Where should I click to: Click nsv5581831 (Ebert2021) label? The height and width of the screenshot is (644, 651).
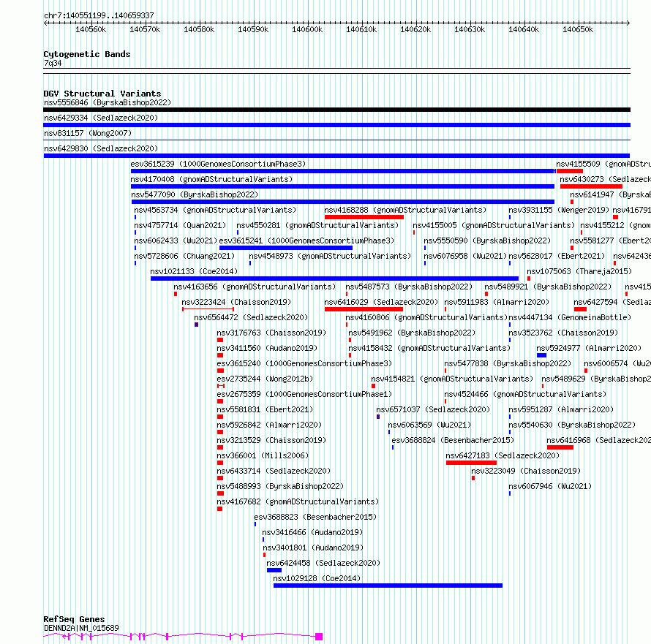(265, 409)
